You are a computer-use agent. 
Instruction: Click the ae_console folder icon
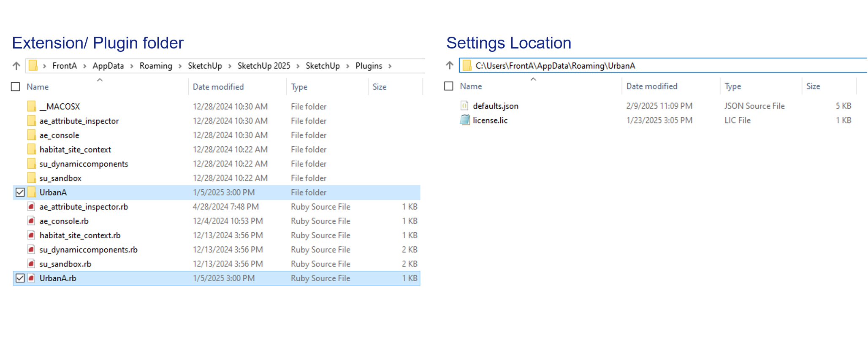coord(32,135)
